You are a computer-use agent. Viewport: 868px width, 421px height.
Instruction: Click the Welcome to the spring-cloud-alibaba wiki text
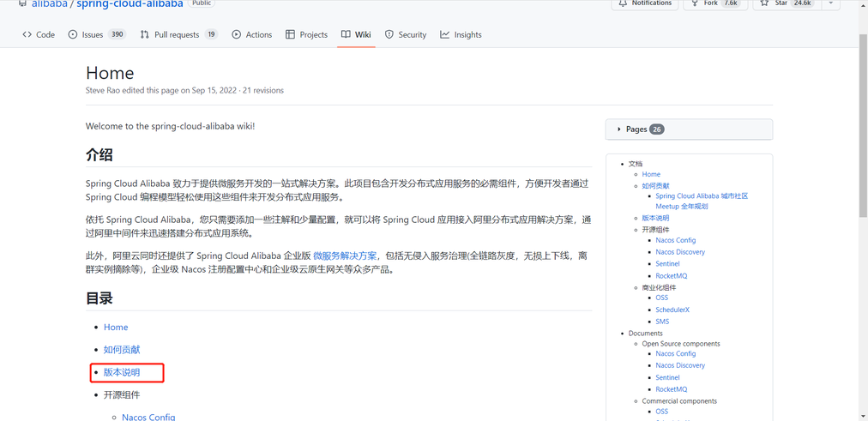[x=171, y=125]
